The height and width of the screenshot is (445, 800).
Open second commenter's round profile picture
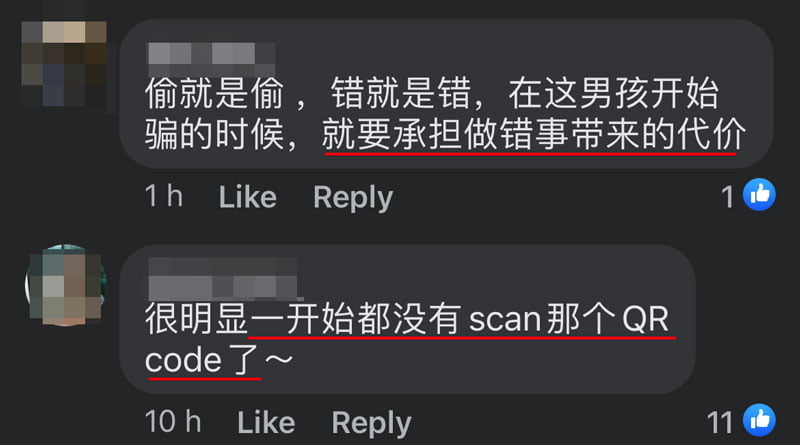tap(66, 285)
